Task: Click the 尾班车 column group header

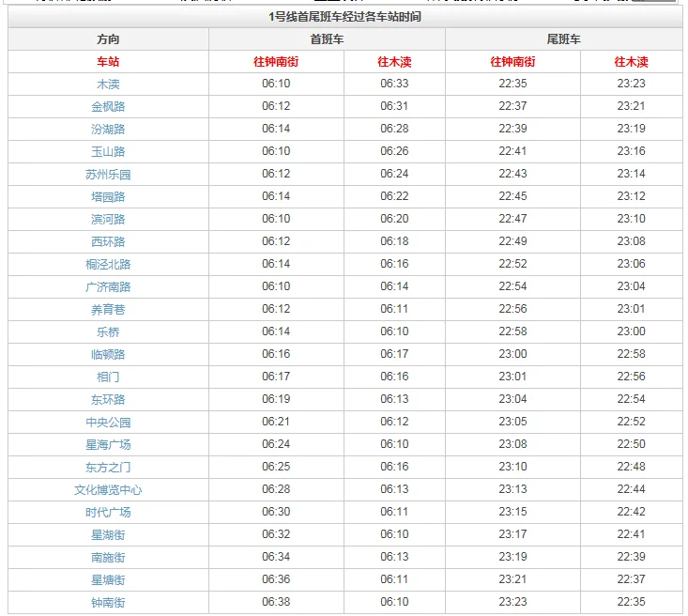Action: (x=563, y=39)
